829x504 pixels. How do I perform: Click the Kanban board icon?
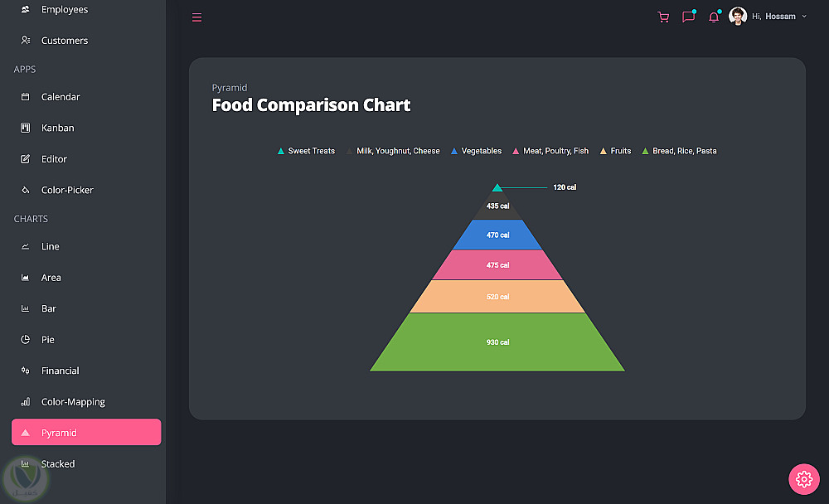25,128
